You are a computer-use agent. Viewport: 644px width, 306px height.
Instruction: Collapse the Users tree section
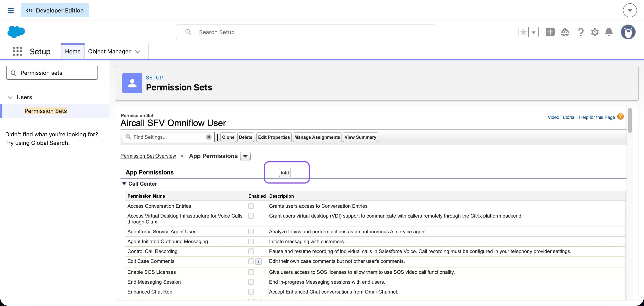10,97
